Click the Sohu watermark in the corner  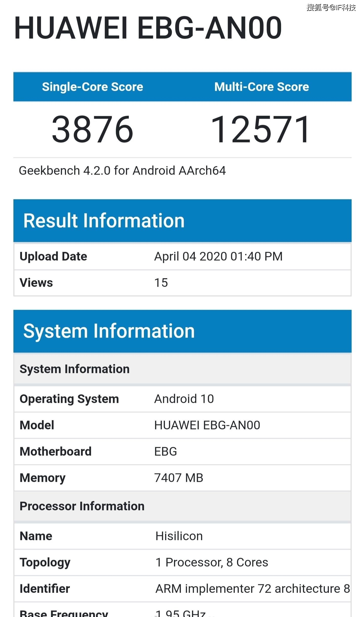coord(331,7)
